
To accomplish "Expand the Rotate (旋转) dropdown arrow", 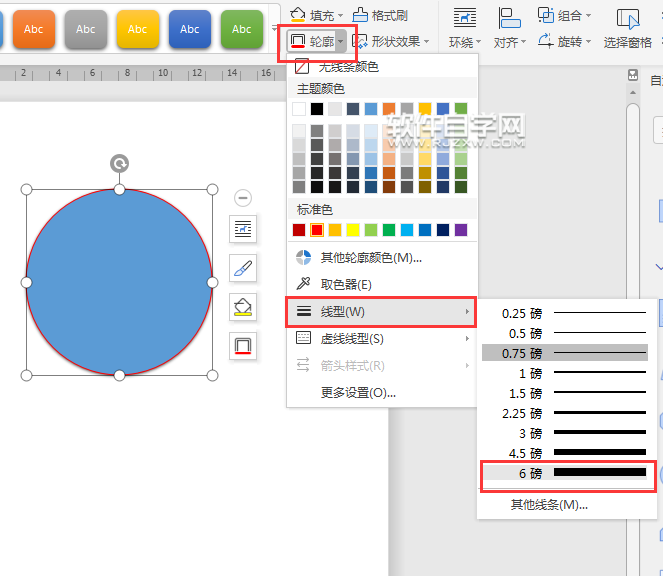I will [x=588, y=42].
